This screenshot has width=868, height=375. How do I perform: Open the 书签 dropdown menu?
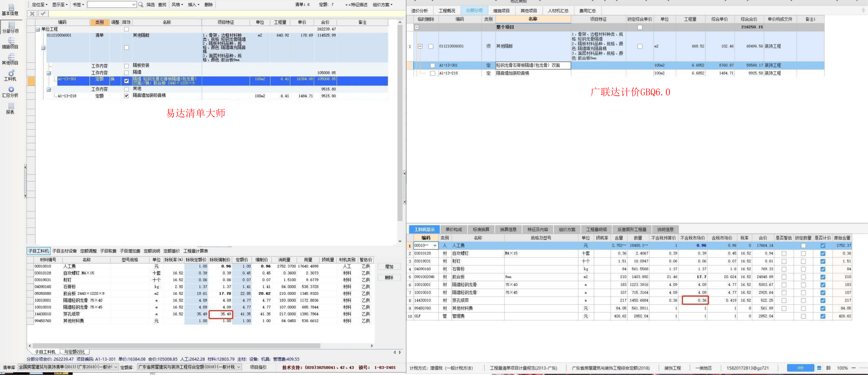coord(78,5)
